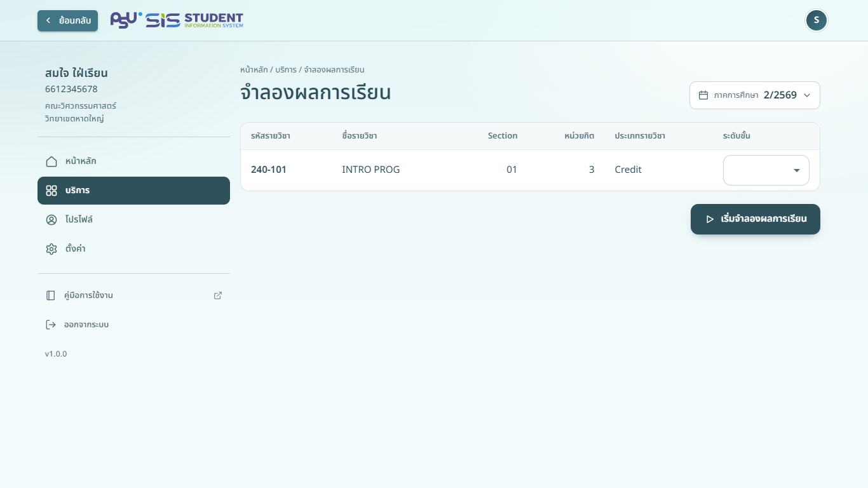
Task: Click section value 01 in the table
Action: coord(512,170)
